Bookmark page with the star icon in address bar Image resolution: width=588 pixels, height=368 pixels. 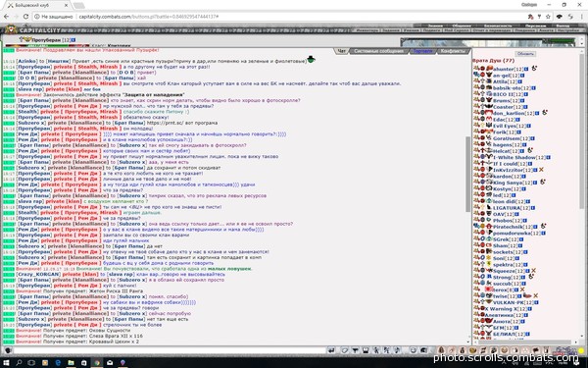[x=548, y=17]
